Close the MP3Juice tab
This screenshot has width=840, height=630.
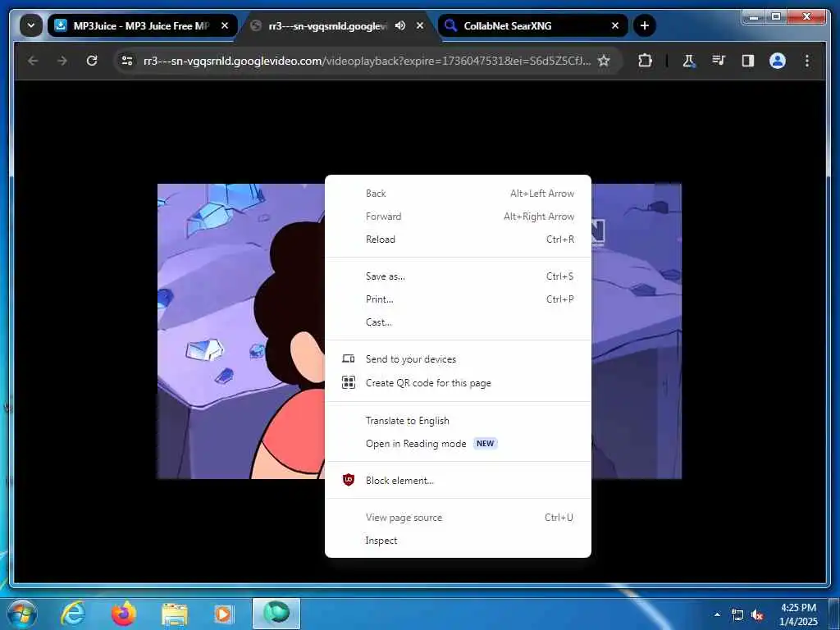pyautogui.click(x=225, y=25)
